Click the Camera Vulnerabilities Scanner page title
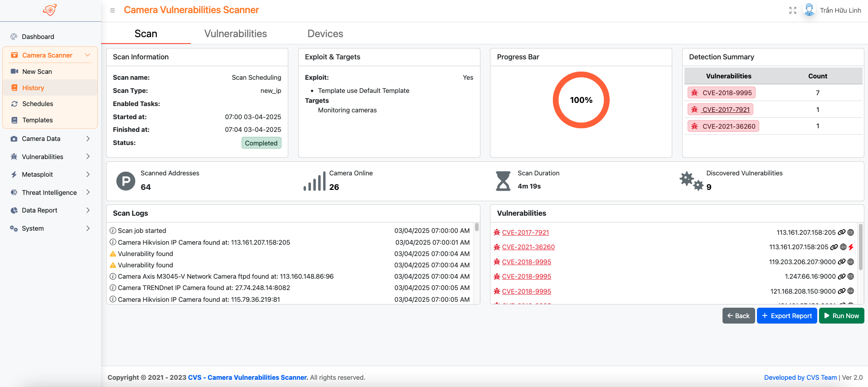This screenshot has width=868, height=387. point(191,10)
